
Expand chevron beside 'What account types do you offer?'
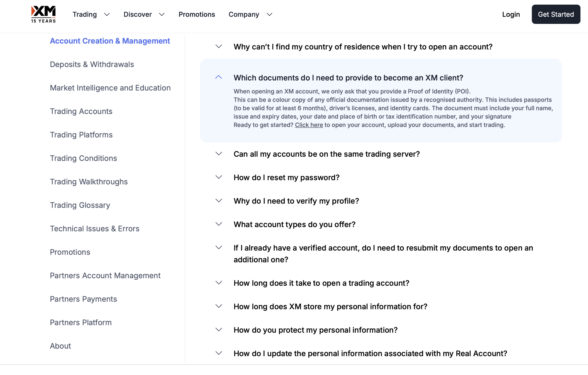click(218, 224)
